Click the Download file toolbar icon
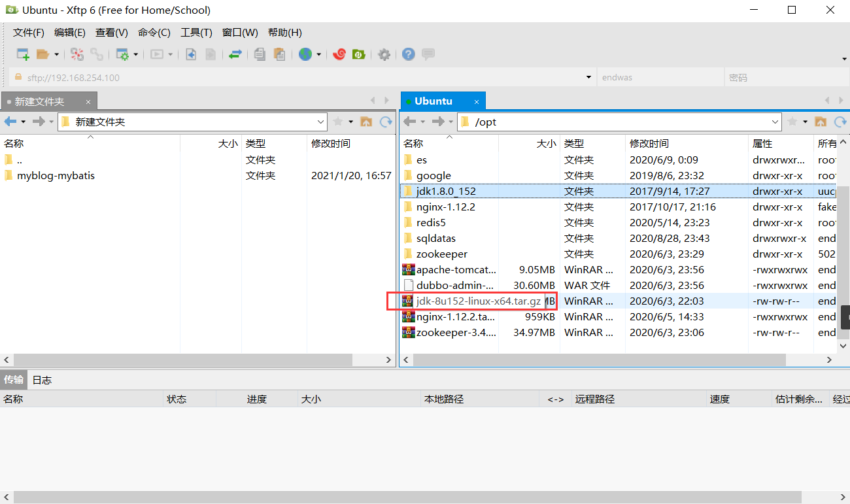The height and width of the screenshot is (504, 850). (191, 54)
